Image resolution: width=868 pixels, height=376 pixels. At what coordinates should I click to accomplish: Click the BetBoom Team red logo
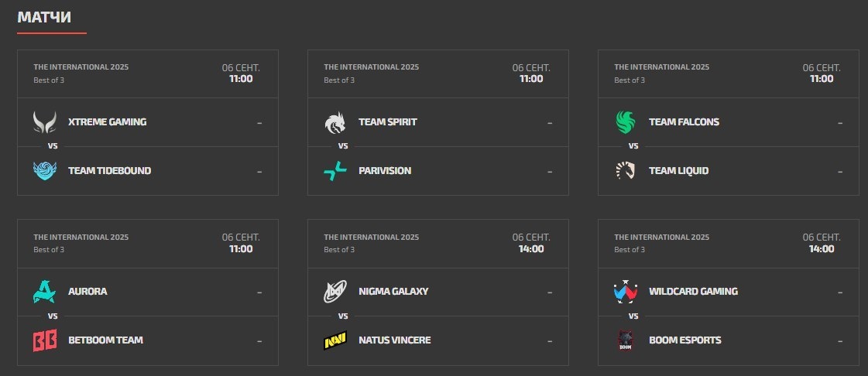[44, 340]
